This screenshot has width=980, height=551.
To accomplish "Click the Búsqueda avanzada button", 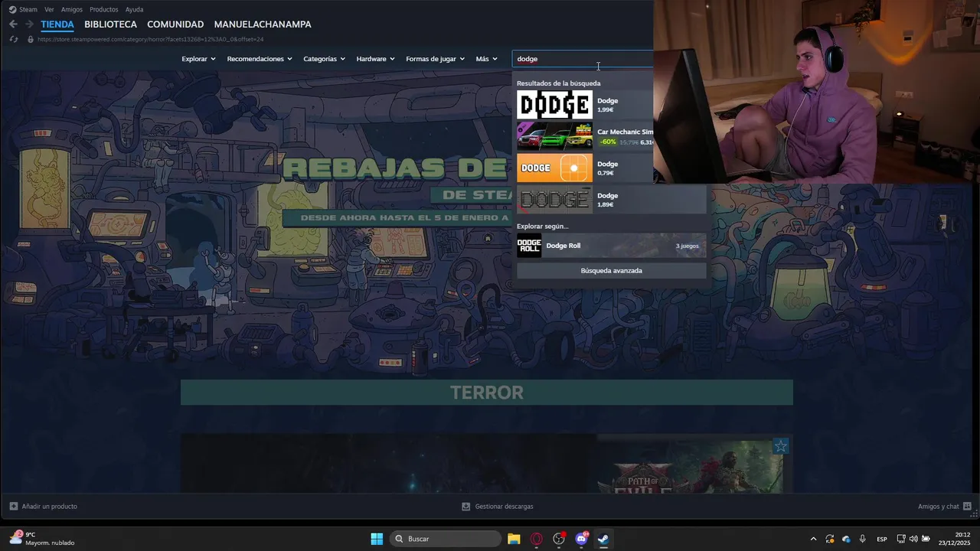I will (611, 271).
